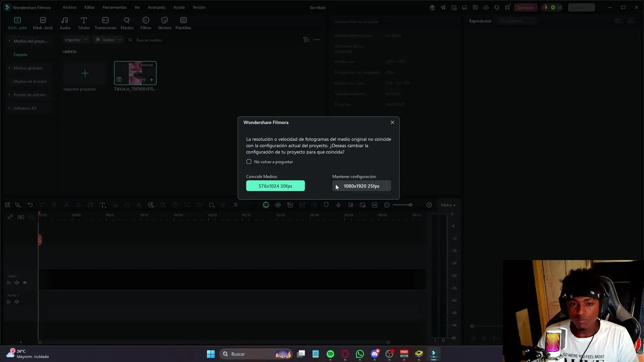Select the Transiciones tab icon
The image size is (644, 362).
pyautogui.click(x=105, y=23)
